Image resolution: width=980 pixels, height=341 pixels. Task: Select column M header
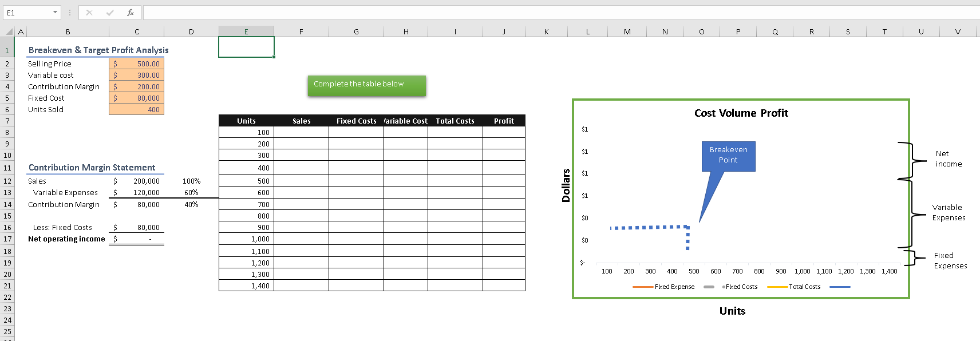click(627, 31)
